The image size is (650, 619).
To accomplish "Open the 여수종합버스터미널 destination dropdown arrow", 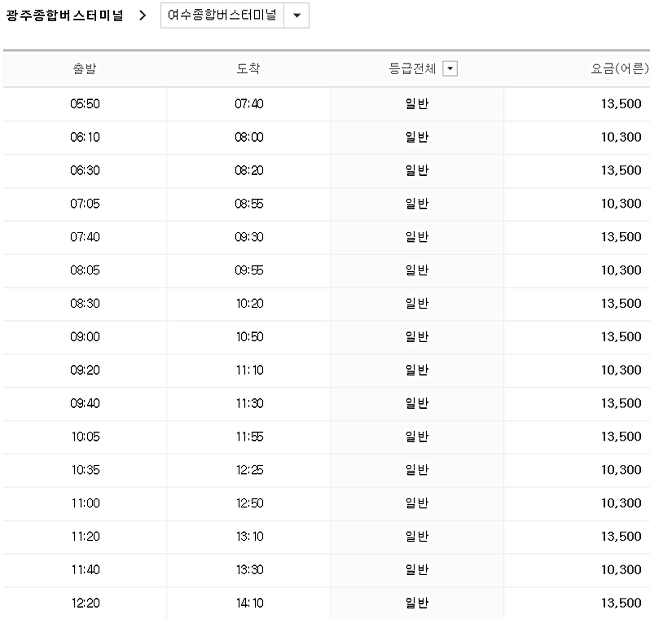I will click(x=297, y=16).
